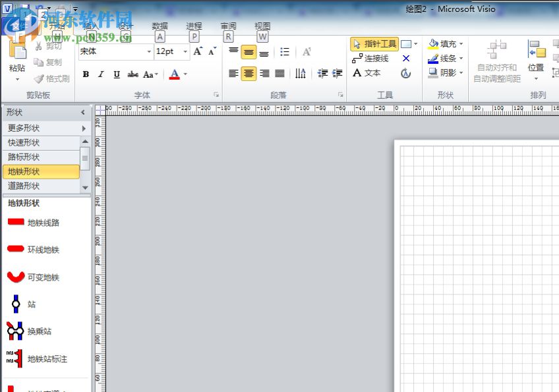Toggle Align Middle vertical alignment

(249, 52)
